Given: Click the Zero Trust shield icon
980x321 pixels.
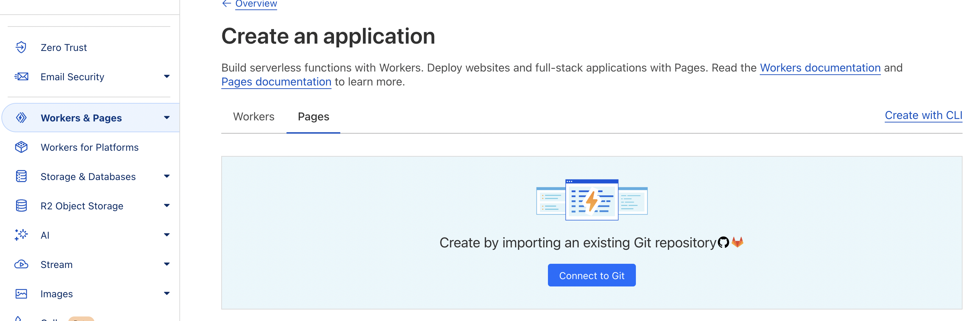Looking at the screenshot, I should click(21, 47).
